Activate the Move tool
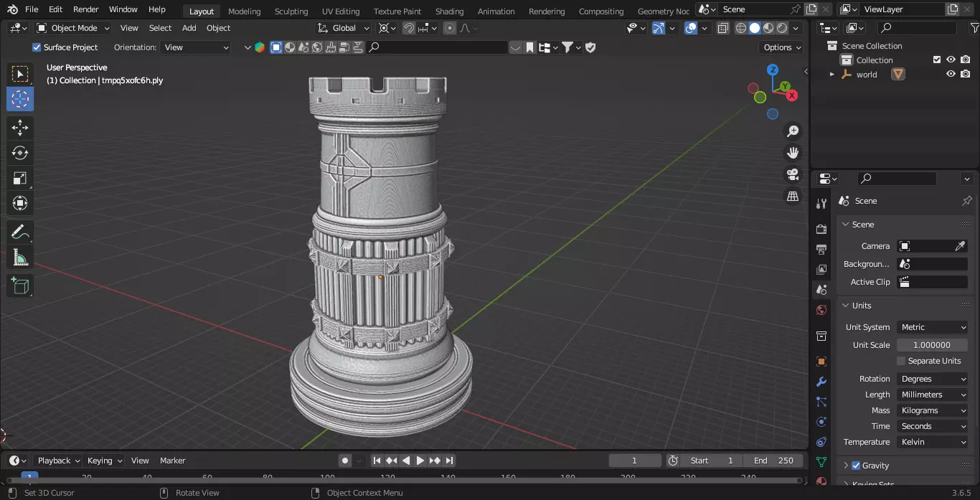 20,128
